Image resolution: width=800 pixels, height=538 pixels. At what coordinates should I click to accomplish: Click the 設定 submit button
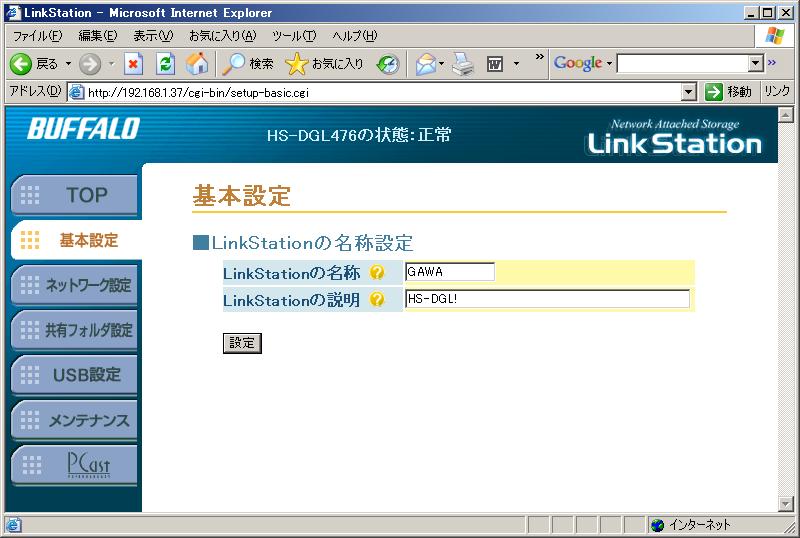(242, 343)
